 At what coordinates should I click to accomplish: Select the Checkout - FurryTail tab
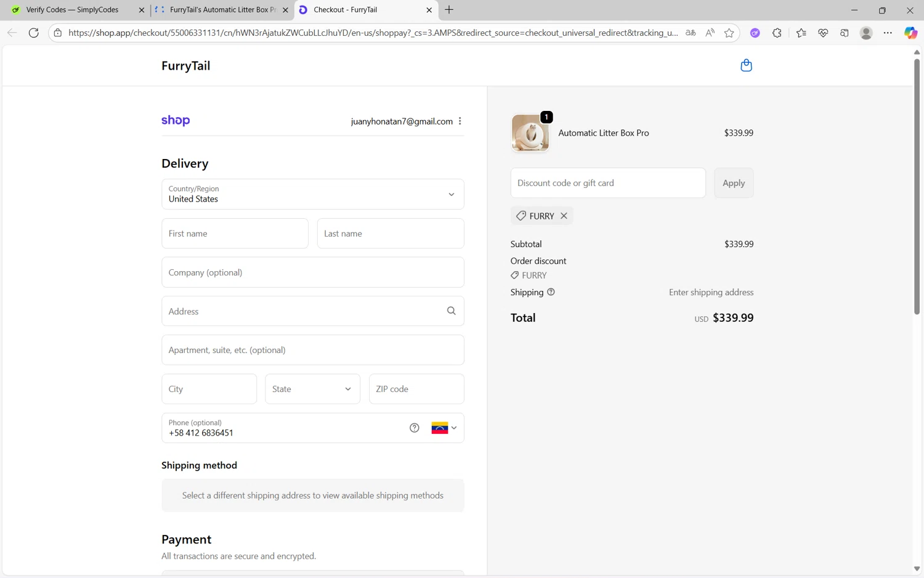pyautogui.click(x=366, y=10)
